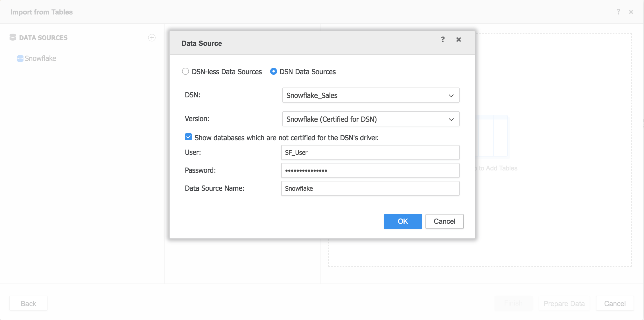
Task: Click the add data source plus icon
Action: (152, 38)
